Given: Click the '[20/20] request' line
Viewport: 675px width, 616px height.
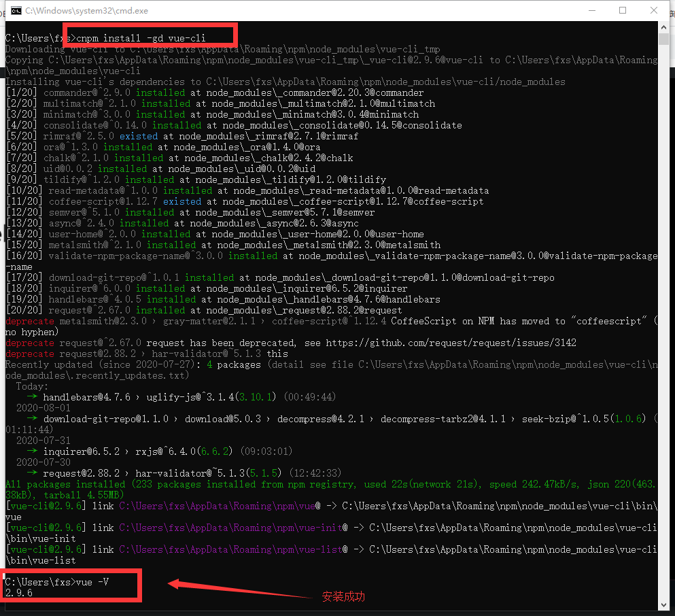Looking at the screenshot, I should tap(204, 310).
